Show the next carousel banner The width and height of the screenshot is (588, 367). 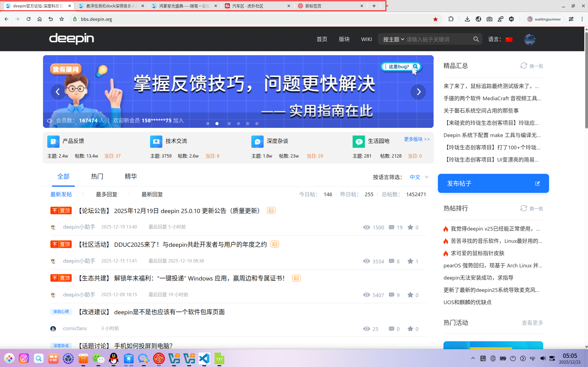(418, 92)
